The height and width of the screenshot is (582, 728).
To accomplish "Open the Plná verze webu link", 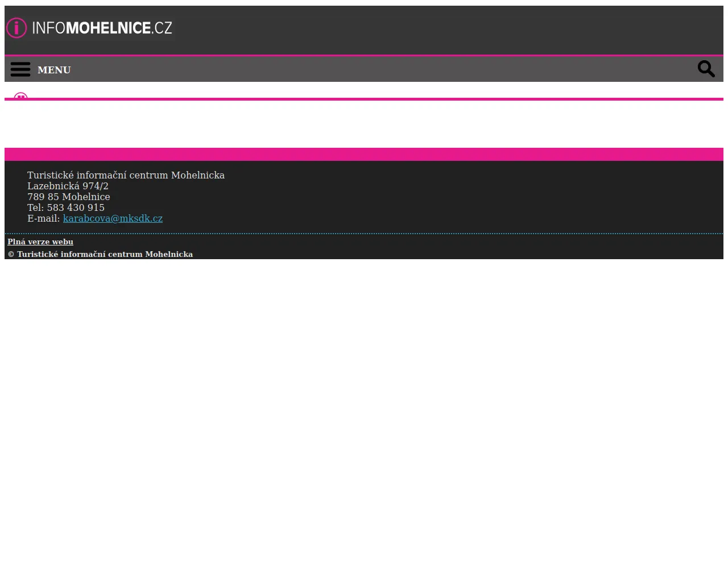I will tap(40, 242).
